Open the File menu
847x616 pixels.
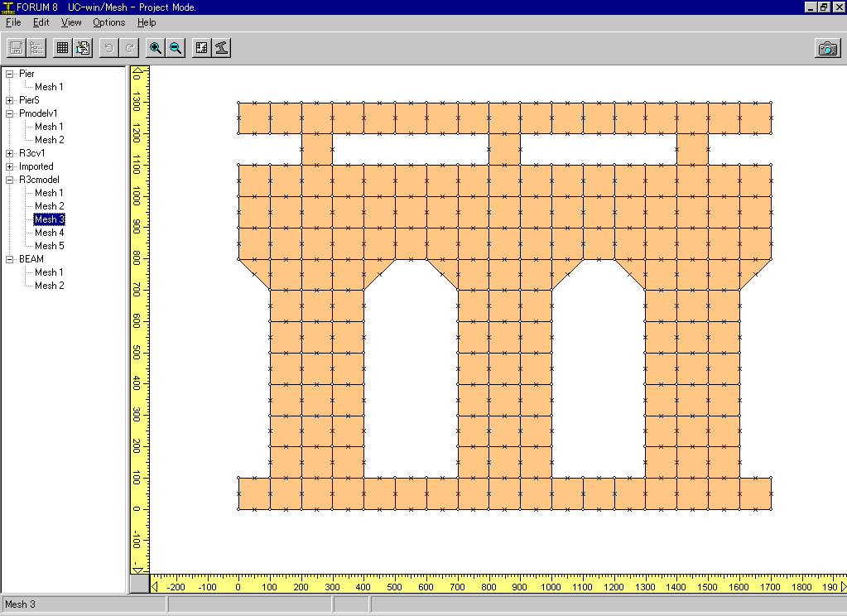(x=13, y=22)
